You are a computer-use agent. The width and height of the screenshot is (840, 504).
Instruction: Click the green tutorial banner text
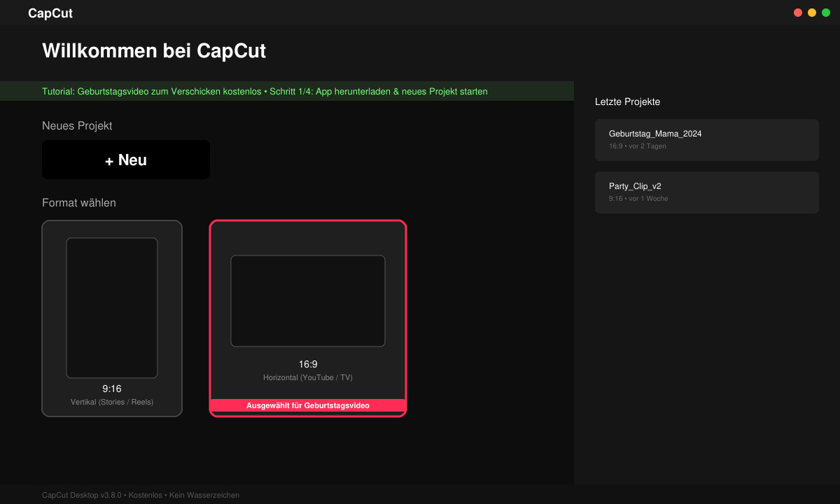click(265, 92)
